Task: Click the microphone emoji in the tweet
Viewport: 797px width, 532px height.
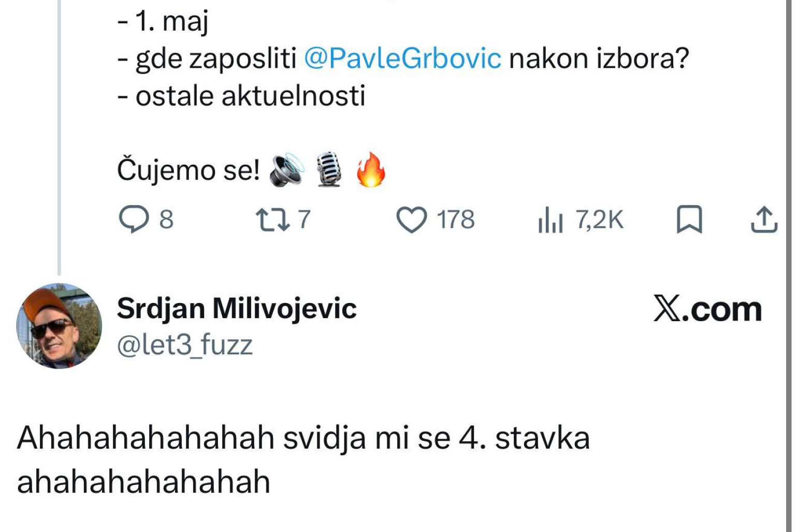Action: (329, 169)
